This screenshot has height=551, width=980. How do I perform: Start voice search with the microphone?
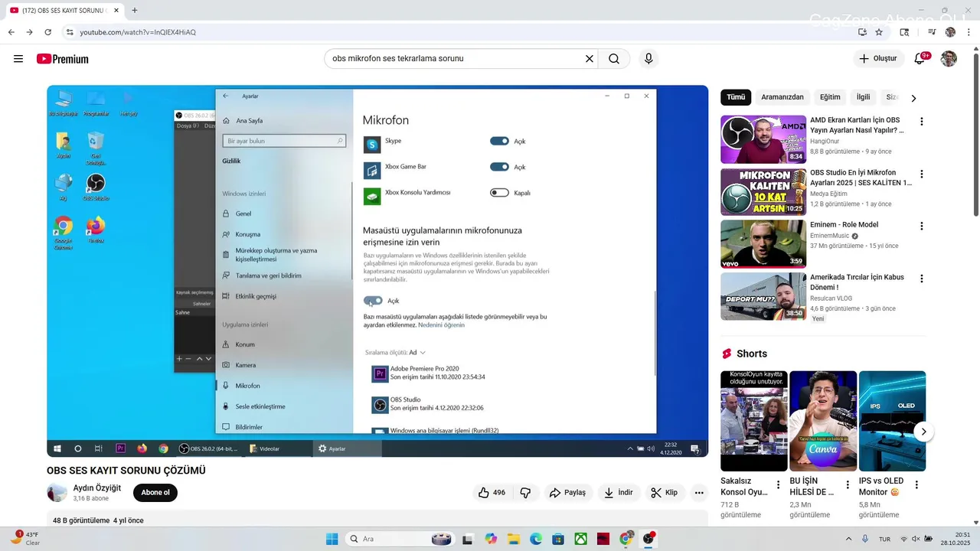click(648, 59)
